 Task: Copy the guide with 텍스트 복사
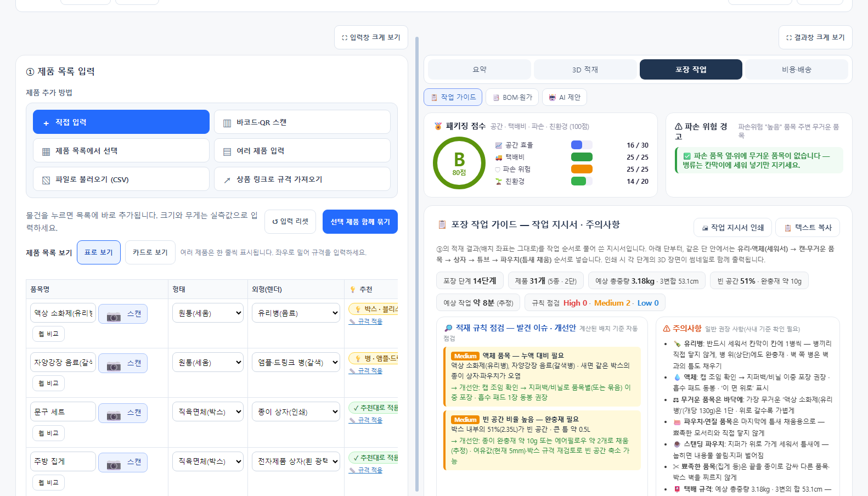click(808, 228)
